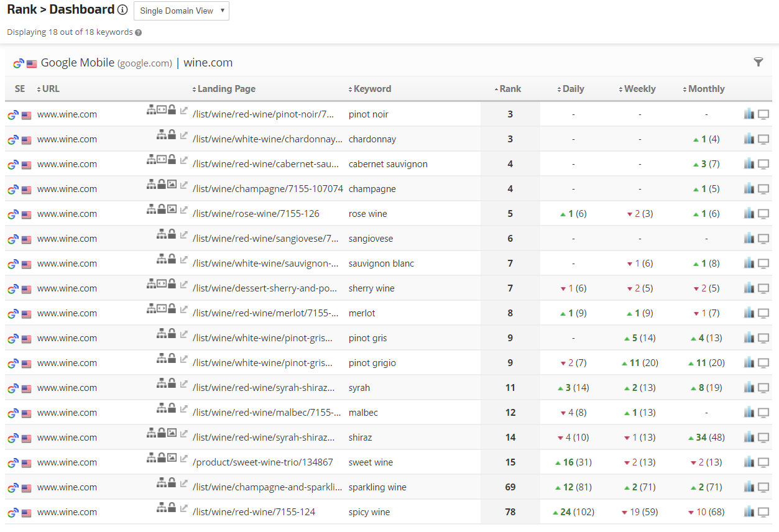Click sitemap icon in rose wine row
779x532 pixels.
point(151,209)
